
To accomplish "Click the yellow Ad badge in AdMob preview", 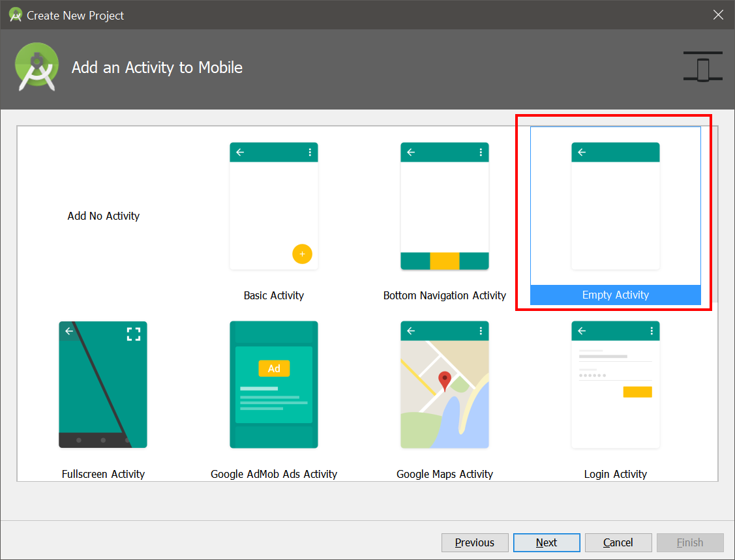I will 274,368.
